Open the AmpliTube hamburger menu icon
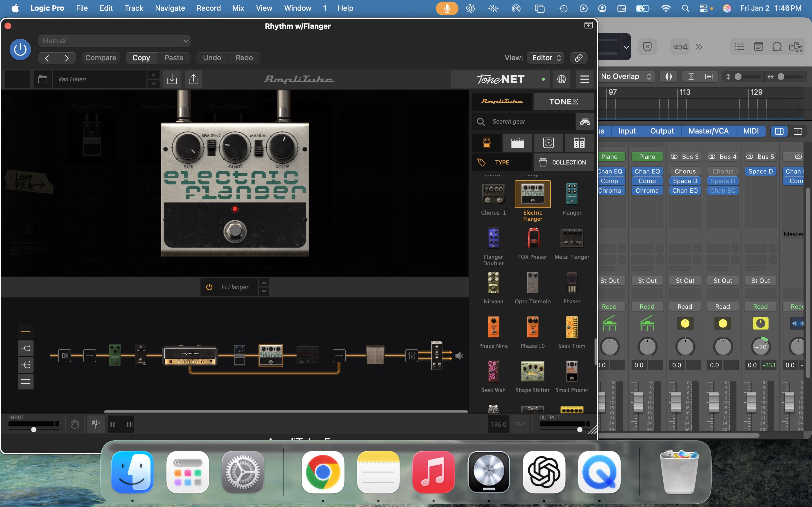 (584, 79)
